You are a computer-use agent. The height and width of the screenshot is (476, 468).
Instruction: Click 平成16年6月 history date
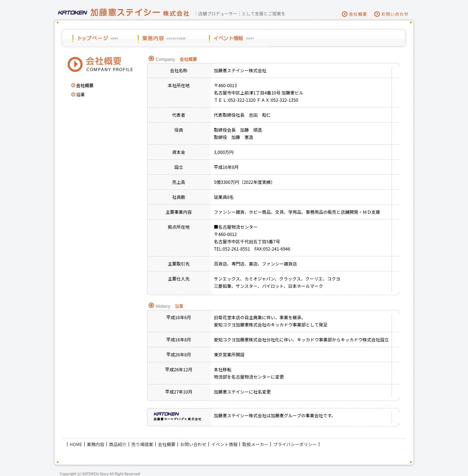coord(179,318)
